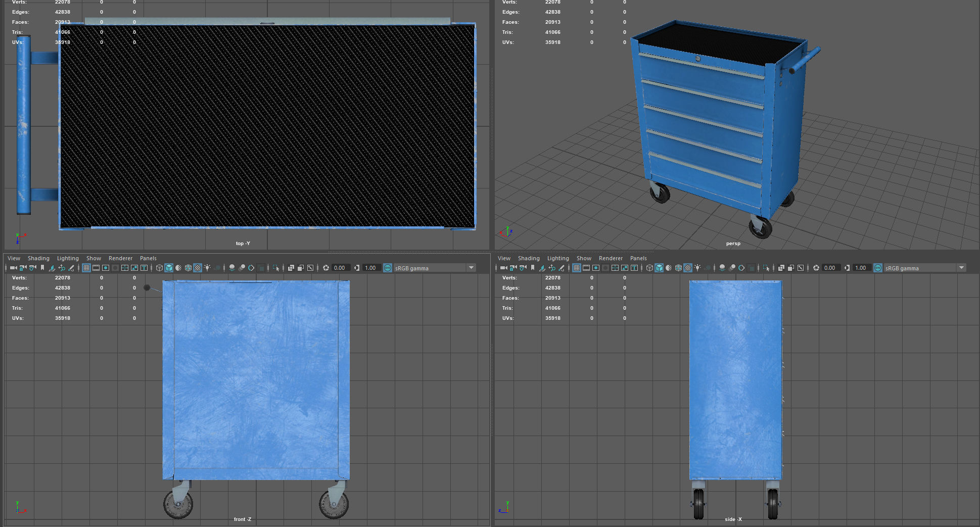
Task: Click Ambient Occlusion icon in front view toolbar
Action: [x=231, y=268]
